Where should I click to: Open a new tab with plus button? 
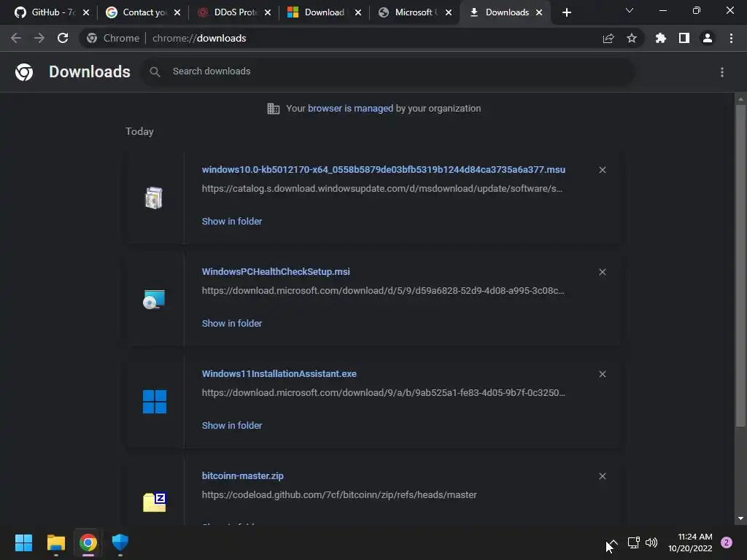[566, 12]
